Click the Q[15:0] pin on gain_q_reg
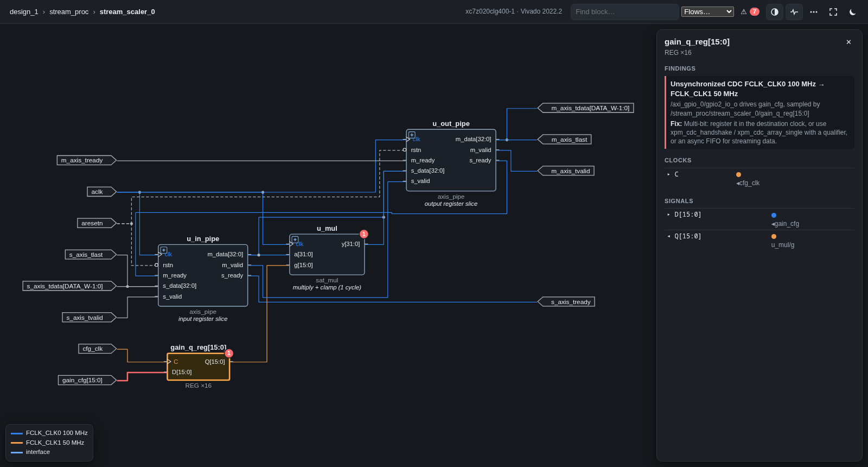Viewport: 868px width, 467px height. 215,362
